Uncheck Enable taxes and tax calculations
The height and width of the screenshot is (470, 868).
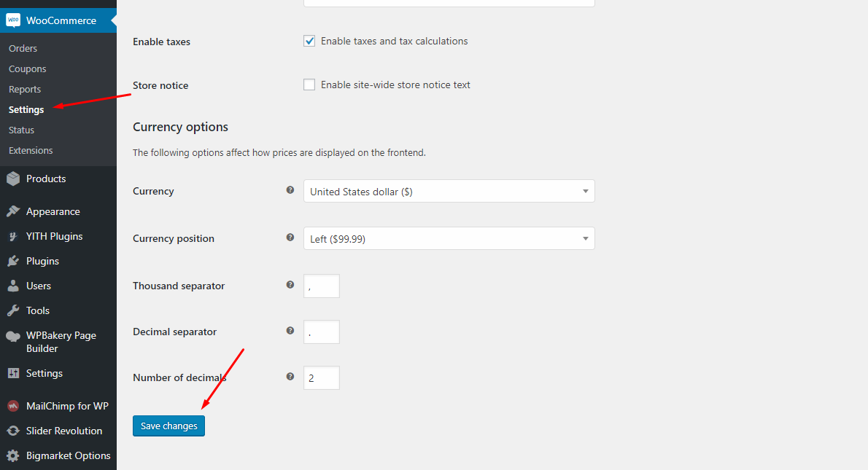point(309,41)
